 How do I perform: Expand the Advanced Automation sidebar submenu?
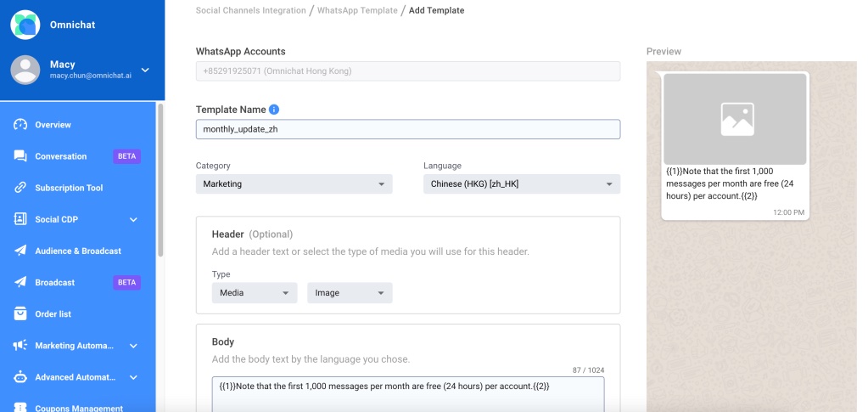pos(134,377)
